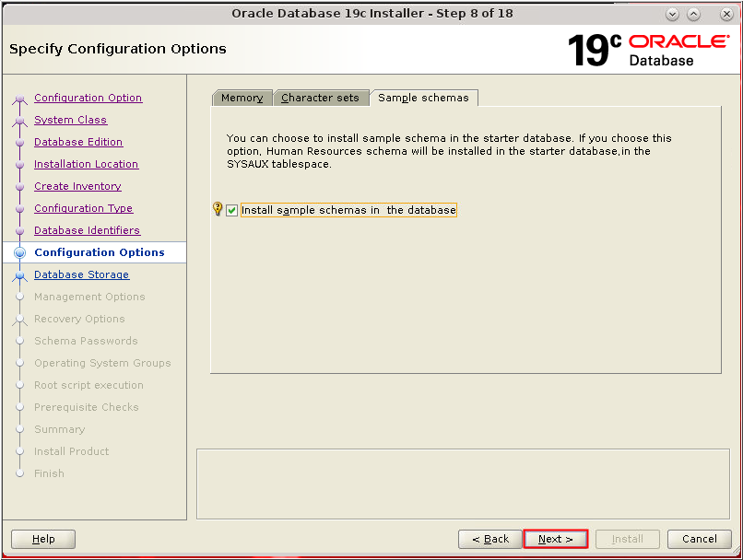Click the window roll-down chevron in the titlebar
743x560 pixels.
[672, 13]
